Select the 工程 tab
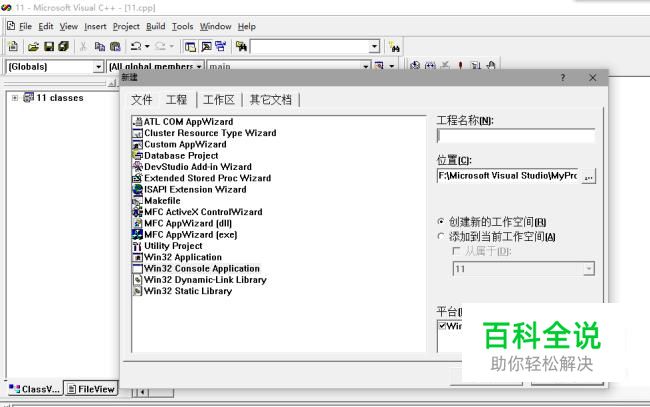This screenshot has width=650, height=407. click(x=177, y=100)
